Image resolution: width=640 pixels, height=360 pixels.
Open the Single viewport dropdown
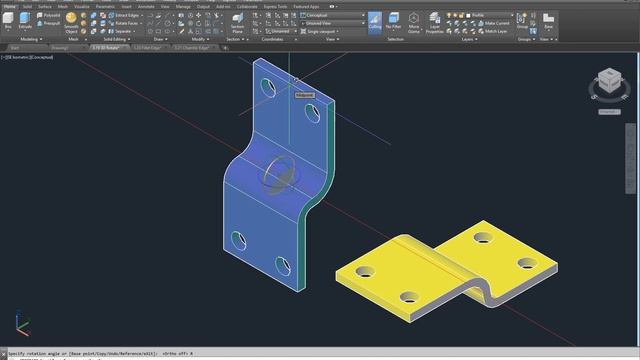click(320, 31)
